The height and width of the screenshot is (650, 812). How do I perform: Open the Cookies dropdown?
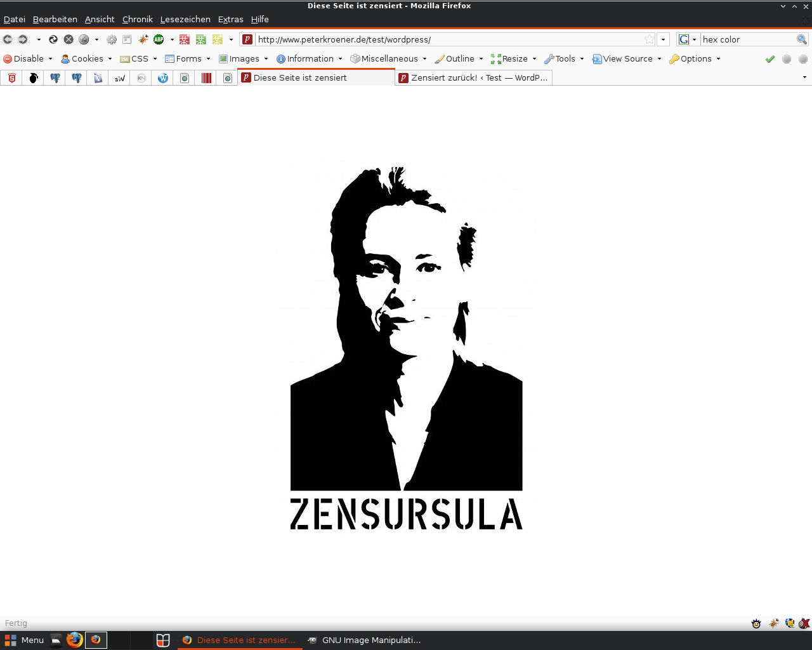(87, 59)
